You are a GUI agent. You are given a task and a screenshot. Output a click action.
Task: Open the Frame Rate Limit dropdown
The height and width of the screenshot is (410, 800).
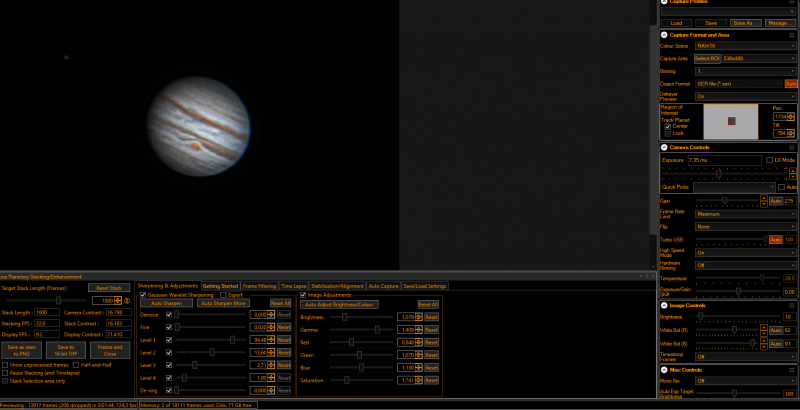pyautogui.click(x=745, y=214)
